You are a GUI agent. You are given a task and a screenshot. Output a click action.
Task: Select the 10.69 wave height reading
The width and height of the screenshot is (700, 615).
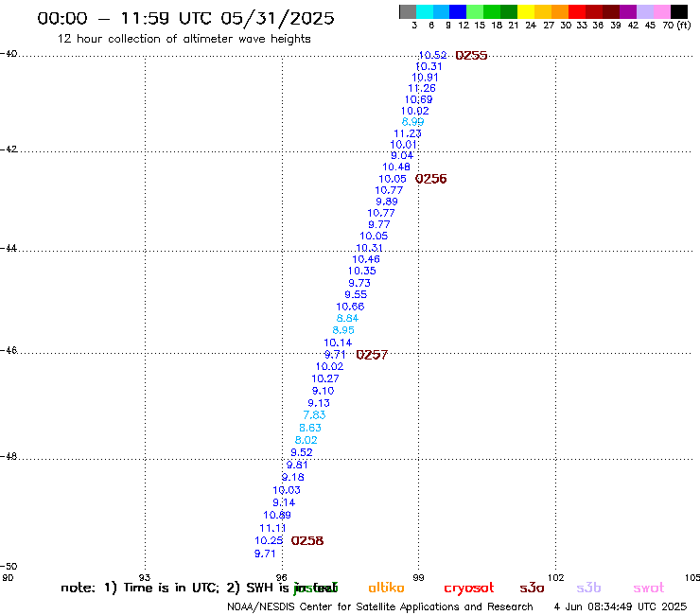click(x=418, y=99)
